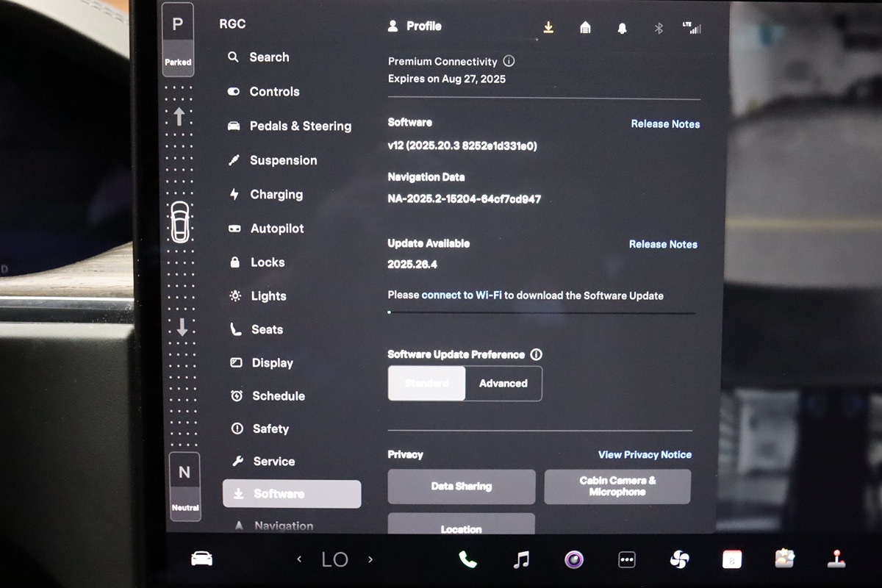The height and width of the screenshot is (588, 882).
Task: Select Standard update preference
Action: 426,384
